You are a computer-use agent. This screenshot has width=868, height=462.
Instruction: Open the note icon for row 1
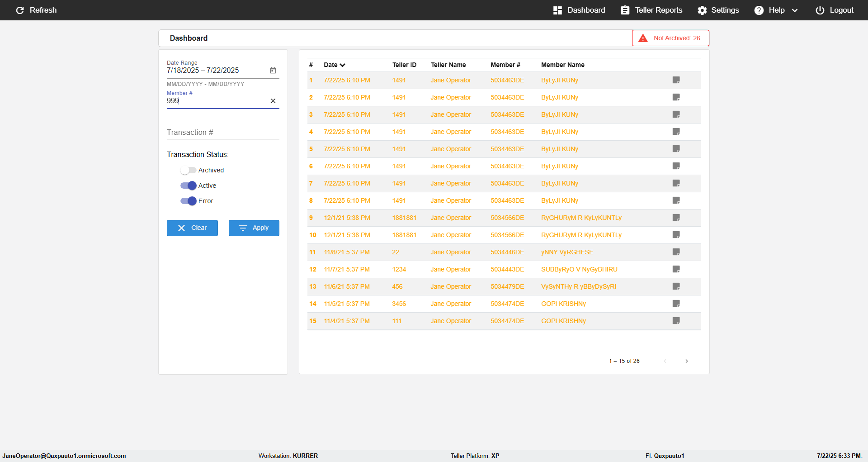point(676,80)
